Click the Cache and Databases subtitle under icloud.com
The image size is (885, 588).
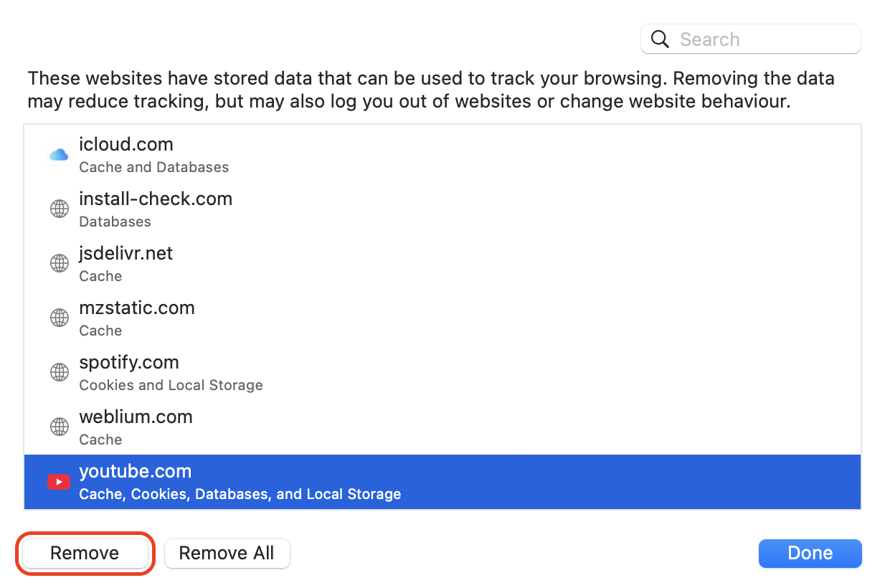pos(153,167)
